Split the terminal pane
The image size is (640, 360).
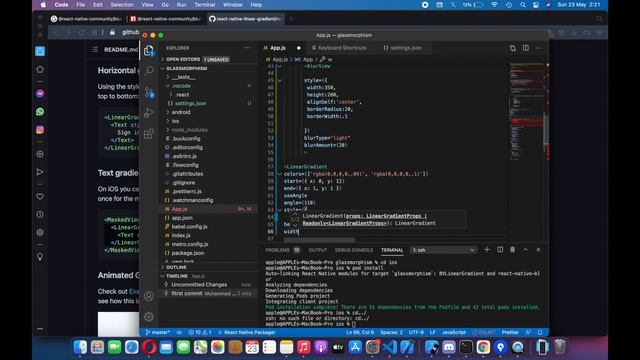500,249
